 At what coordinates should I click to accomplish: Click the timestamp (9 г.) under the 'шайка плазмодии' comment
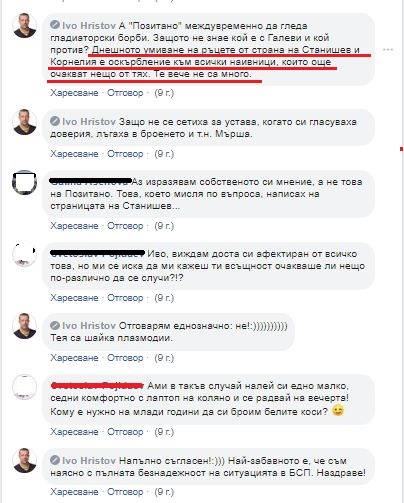(164, 358)
